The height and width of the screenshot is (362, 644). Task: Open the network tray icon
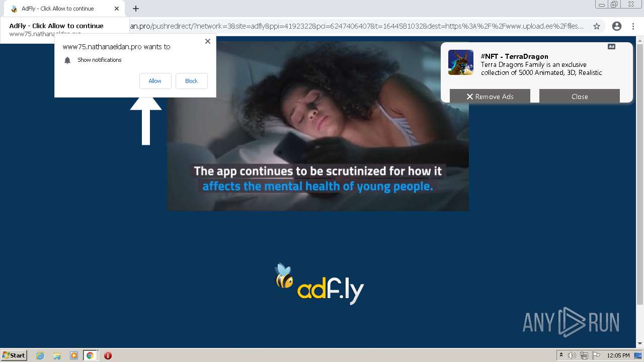tap(584, 355)
